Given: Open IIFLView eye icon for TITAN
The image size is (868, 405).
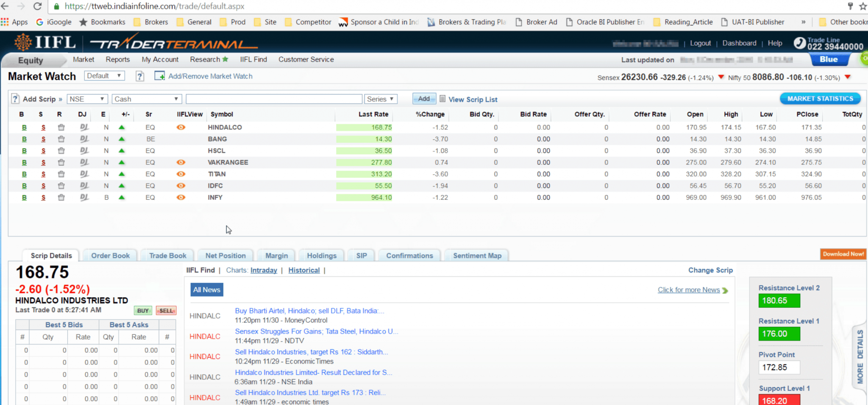Looking at the screenshot, I should [x=181, y=174].
